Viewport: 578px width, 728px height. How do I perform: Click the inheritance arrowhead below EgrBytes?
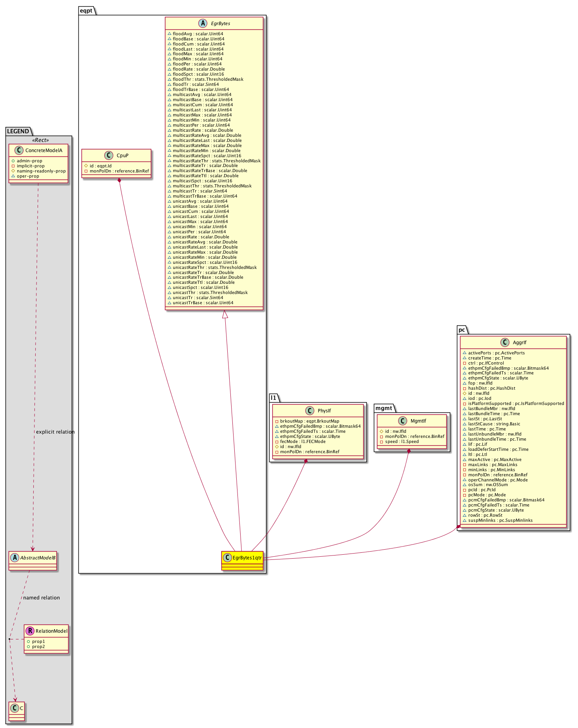(x=225, y=314)
